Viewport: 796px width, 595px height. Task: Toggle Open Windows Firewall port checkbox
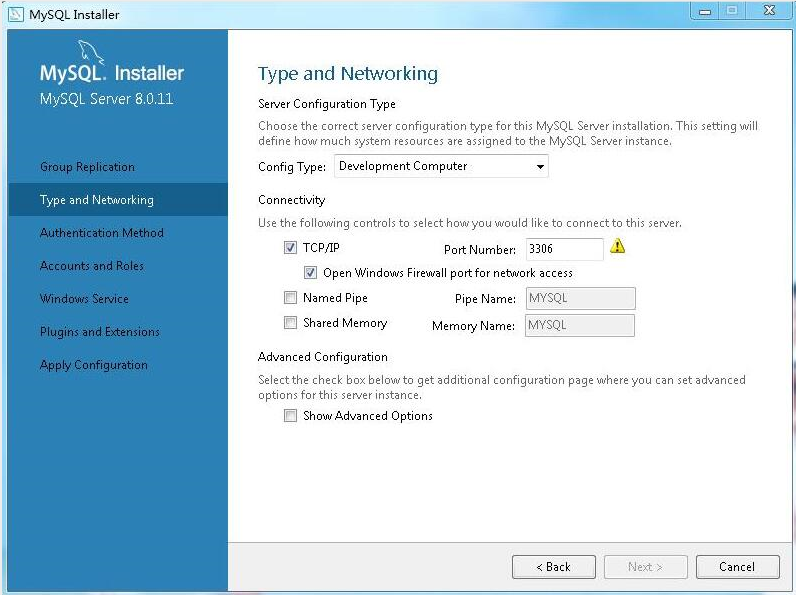tap(310, 273)
